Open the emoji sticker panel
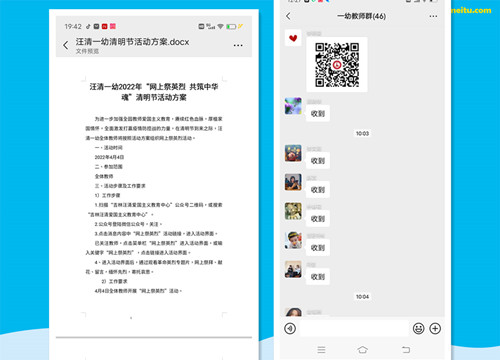The image size is (500, 360). click(418, 328)
